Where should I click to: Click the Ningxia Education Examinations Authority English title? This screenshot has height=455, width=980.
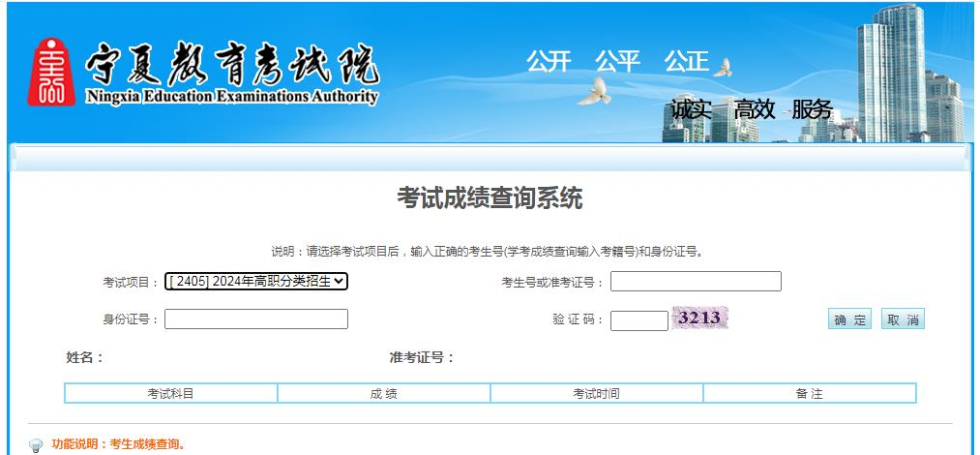(232, 97)
